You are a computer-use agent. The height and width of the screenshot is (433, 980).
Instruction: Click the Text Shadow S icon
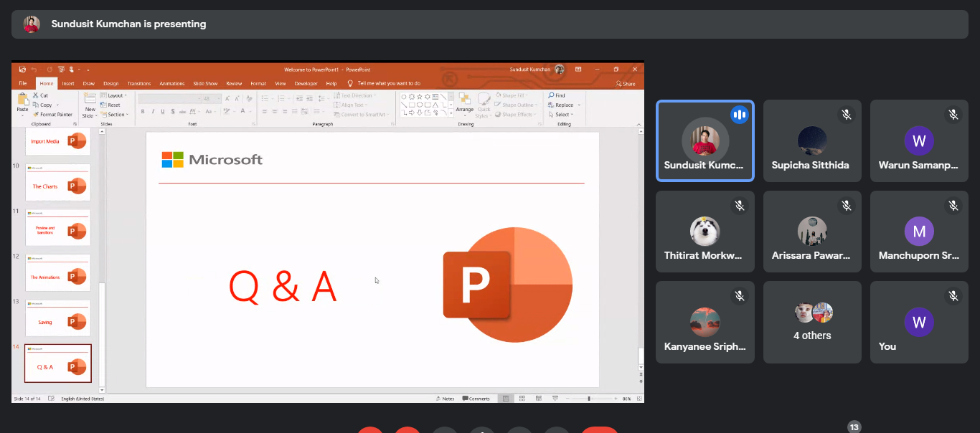[174, 112]
